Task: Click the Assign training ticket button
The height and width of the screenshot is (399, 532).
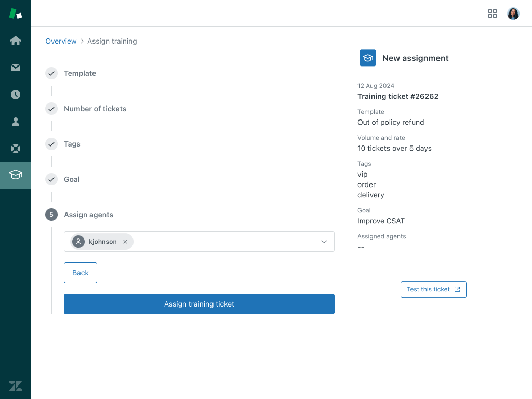Action: point(199,304)
